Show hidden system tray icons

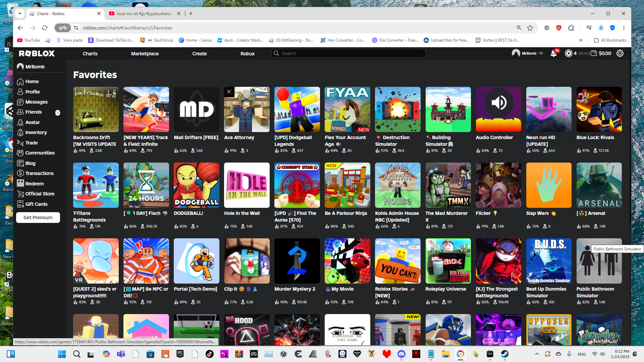pos(537,354)
